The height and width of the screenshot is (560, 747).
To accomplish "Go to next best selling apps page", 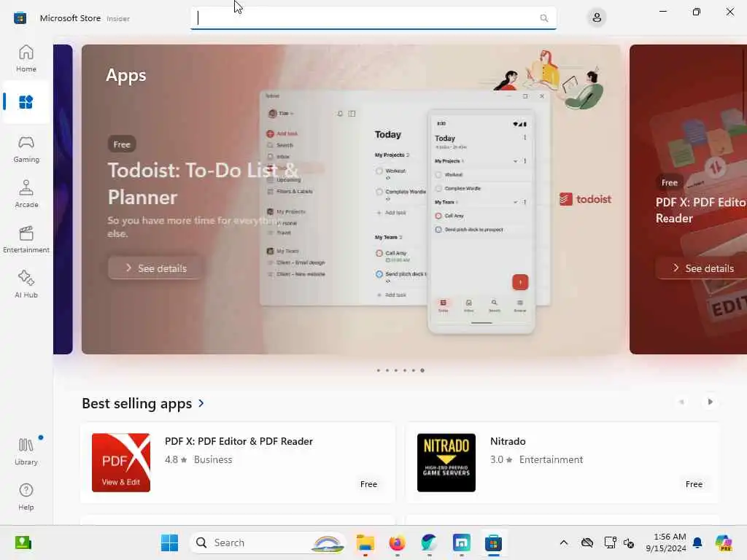I will [x=710, y=402].
